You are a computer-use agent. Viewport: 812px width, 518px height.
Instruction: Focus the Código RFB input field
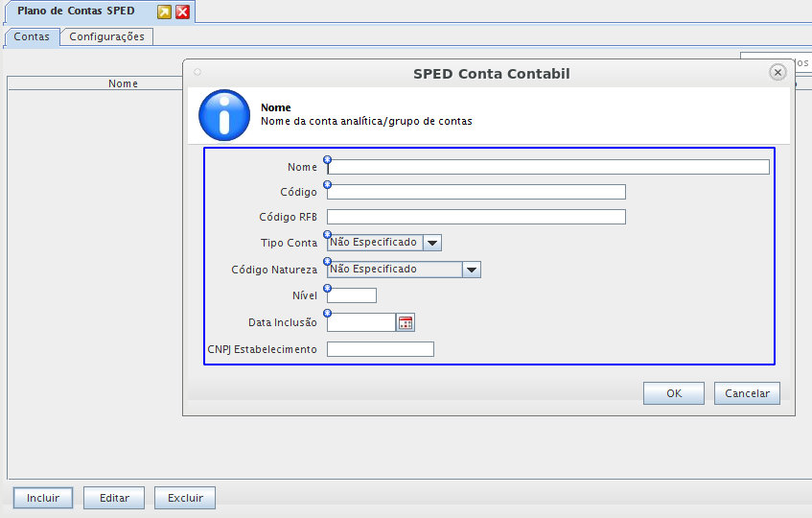tap(476, 217)
